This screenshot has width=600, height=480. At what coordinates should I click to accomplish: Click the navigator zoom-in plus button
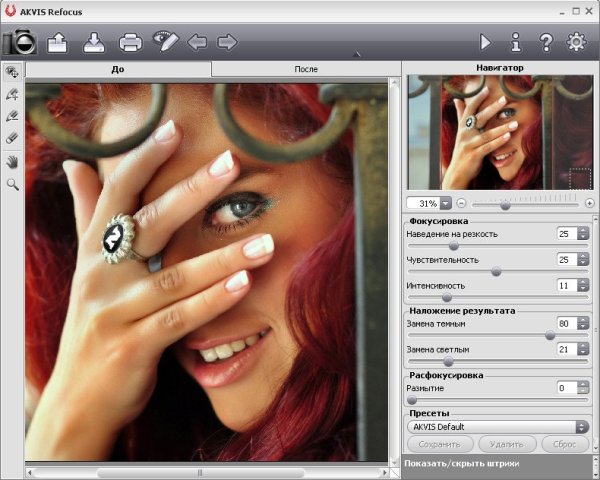590,203
